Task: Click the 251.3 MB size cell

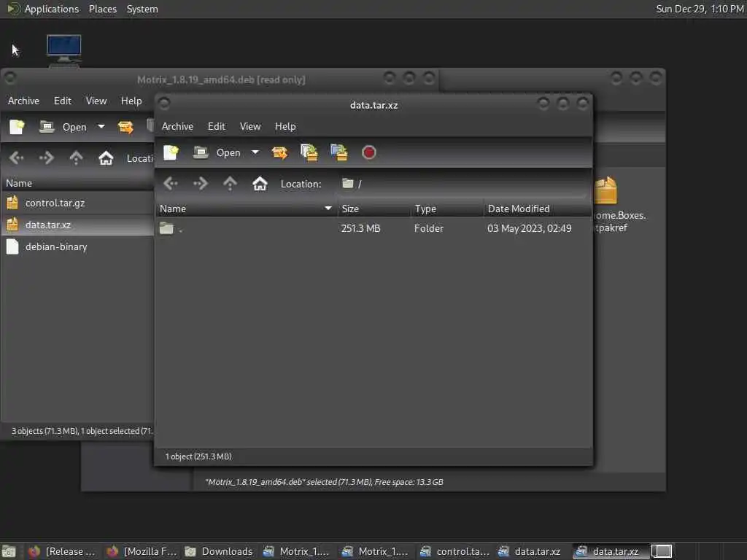Action: tap(360, 228)
